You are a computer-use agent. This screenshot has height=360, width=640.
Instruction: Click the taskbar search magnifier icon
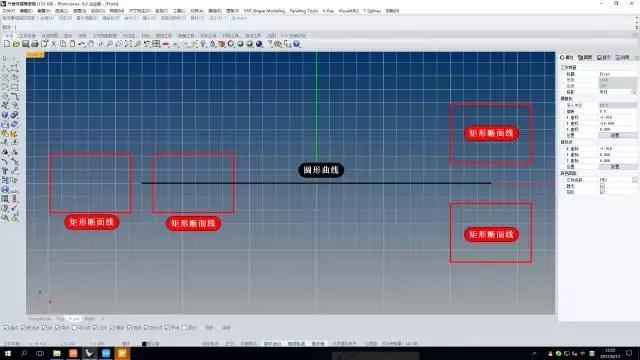point(24,353)
